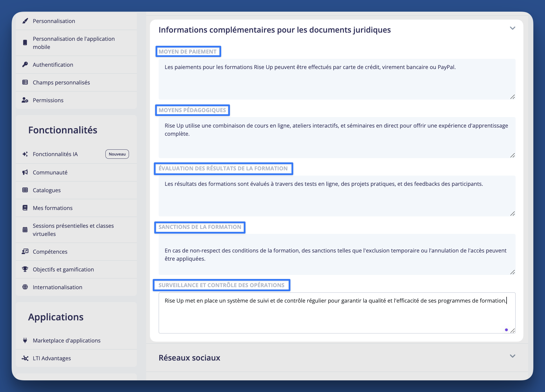Click the MOYENS PÉDAGOGIQUES label
Screen dimensions: 545x392
tap(192, 110)
